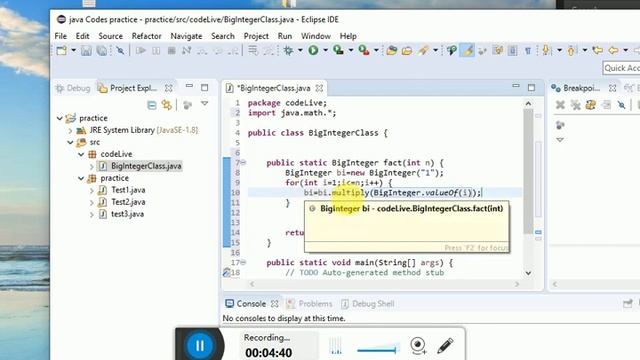Image resolution: width=640 pixels, height=360 pixels.
Task: Open the Source menu
Action: pyautogui.click(x=110, y=36)
